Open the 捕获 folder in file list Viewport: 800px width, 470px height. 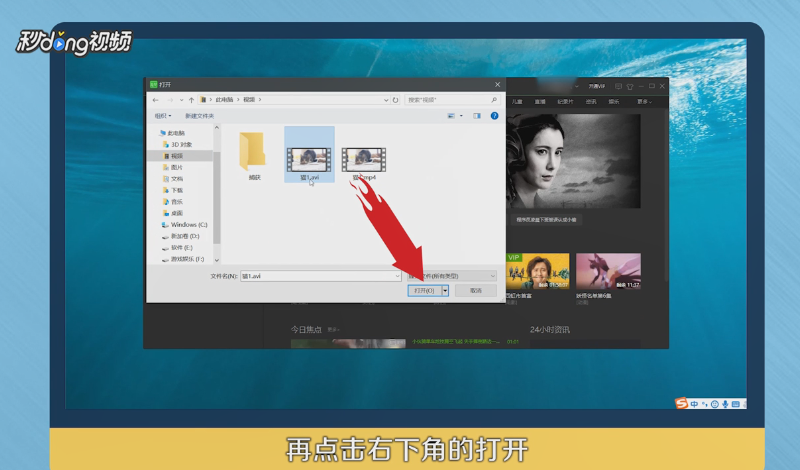(x=254, y=156)
